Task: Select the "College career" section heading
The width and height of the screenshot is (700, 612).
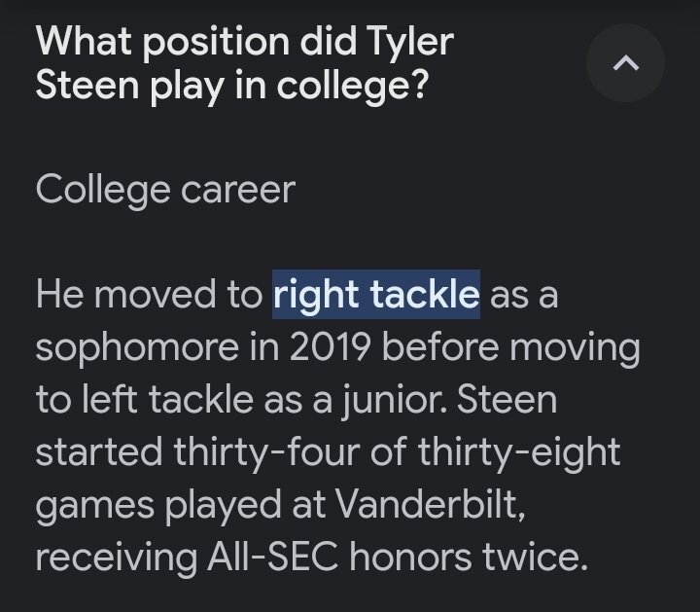Action: tap(164, 188)
